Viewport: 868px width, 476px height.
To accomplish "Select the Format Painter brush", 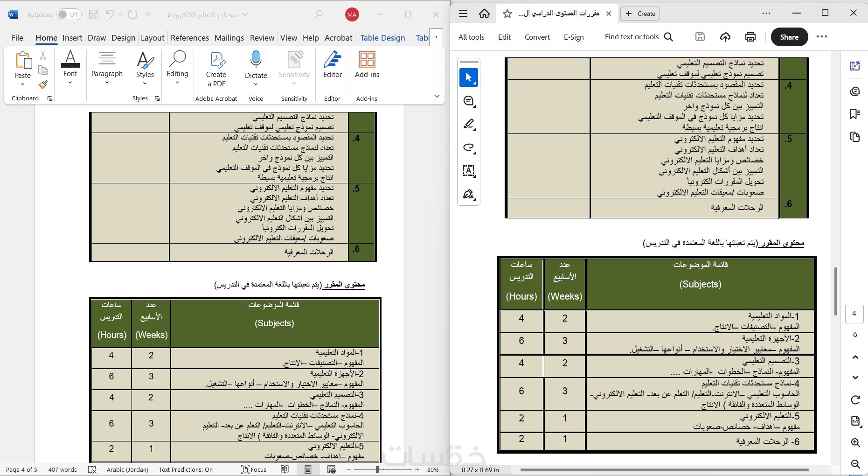I will (x=43, y=84).
